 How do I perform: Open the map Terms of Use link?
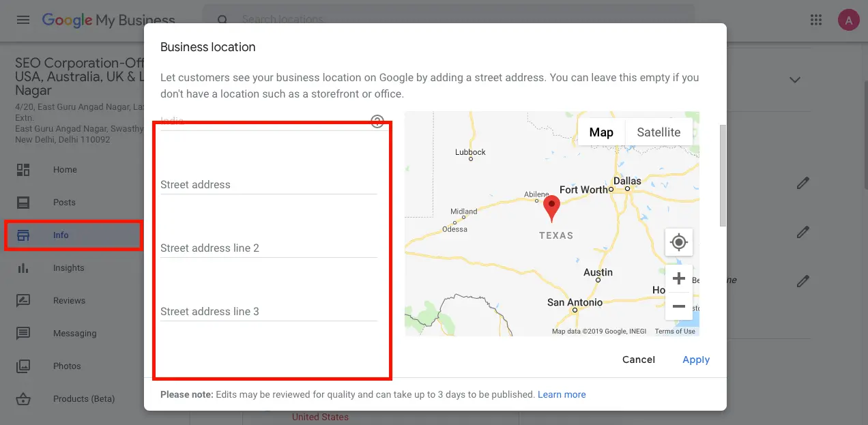point(675,332)
